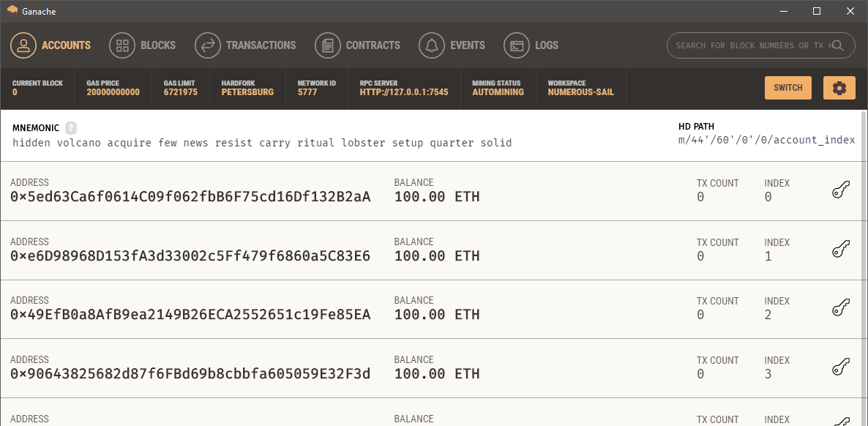This screenshot has height=426, width=868.
Task: Show private key for account index 1
Action: coord(840,250)
